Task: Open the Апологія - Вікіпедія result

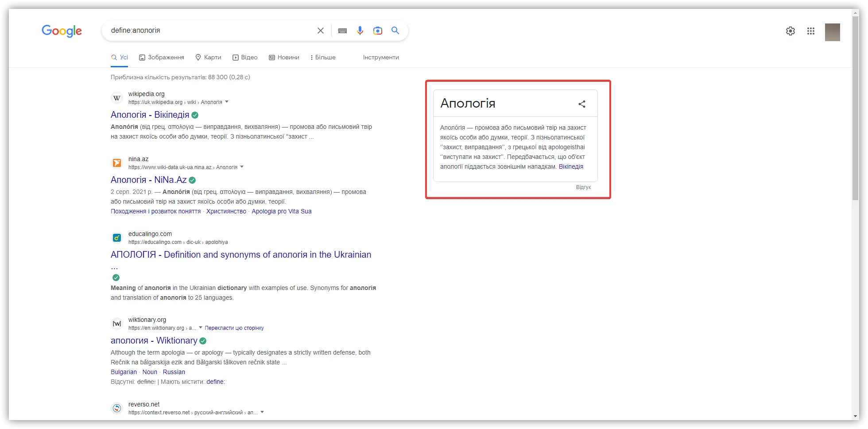Action: [150, 115]
